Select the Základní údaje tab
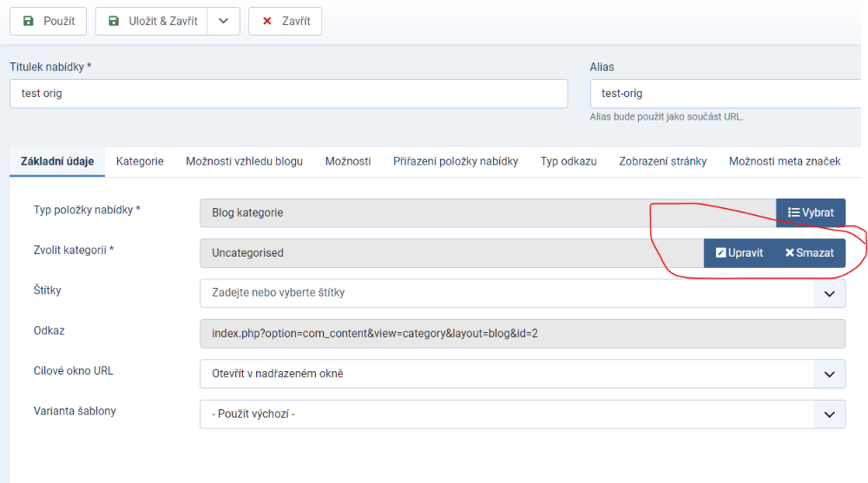Image resolution: width=868 pixels, height=483 pixels. click(57, 161)
